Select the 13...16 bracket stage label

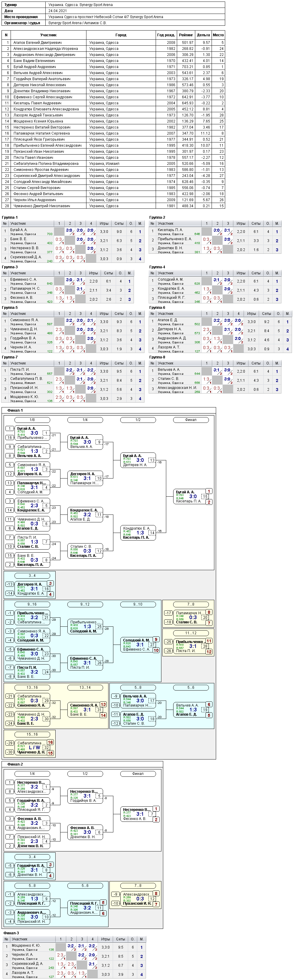click(32, 688)
